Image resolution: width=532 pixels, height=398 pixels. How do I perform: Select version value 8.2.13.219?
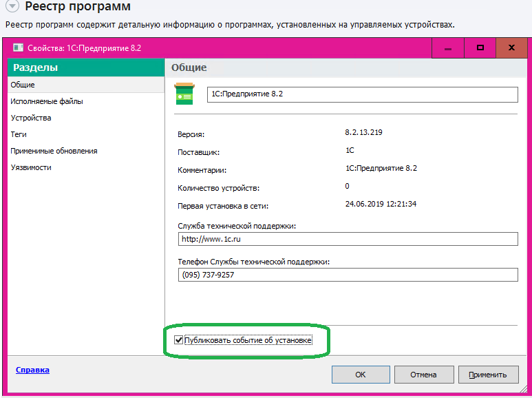pyautogui.click(x=363, y=132)
